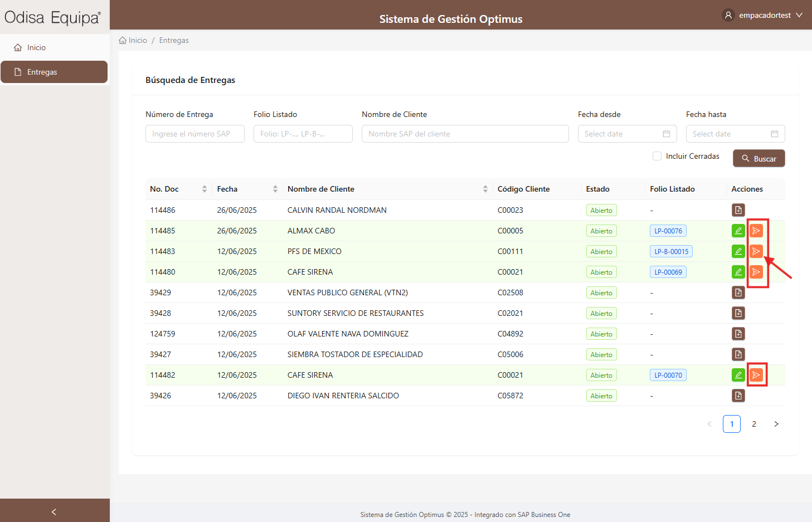Open document icon for delivery 39426

[738, 396]
